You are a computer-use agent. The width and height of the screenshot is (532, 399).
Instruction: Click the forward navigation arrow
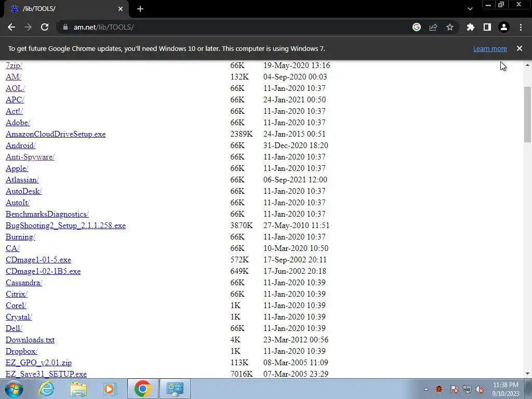[28, 27]
